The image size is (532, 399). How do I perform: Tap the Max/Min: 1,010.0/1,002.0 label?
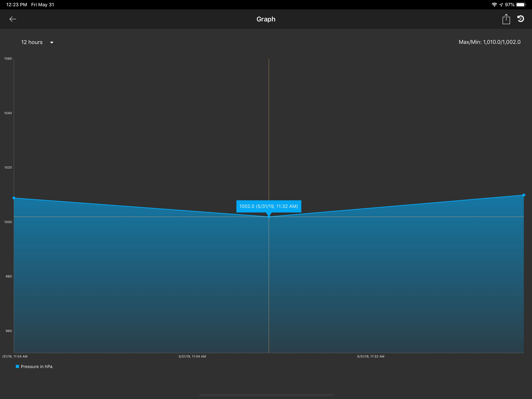click(x=489, y=42)
